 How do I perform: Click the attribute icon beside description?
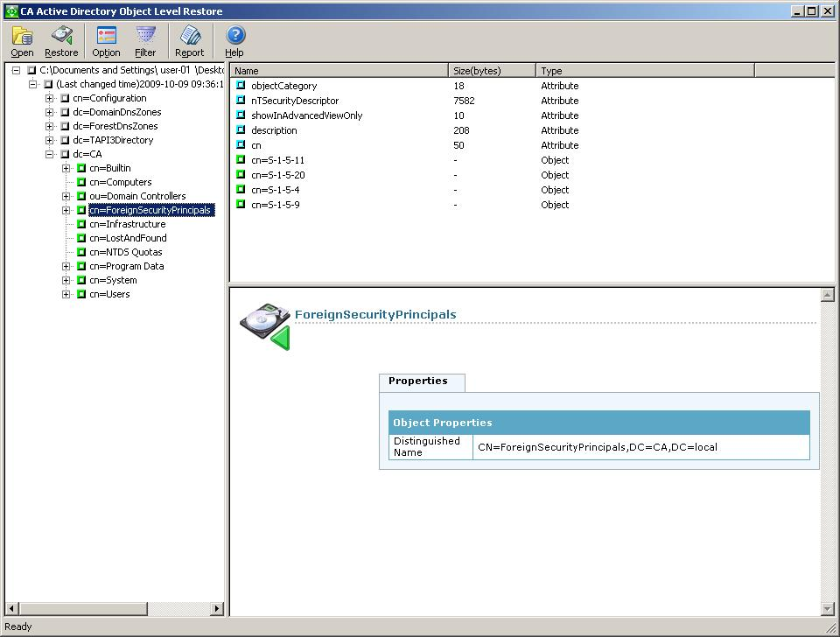(241, 130)
